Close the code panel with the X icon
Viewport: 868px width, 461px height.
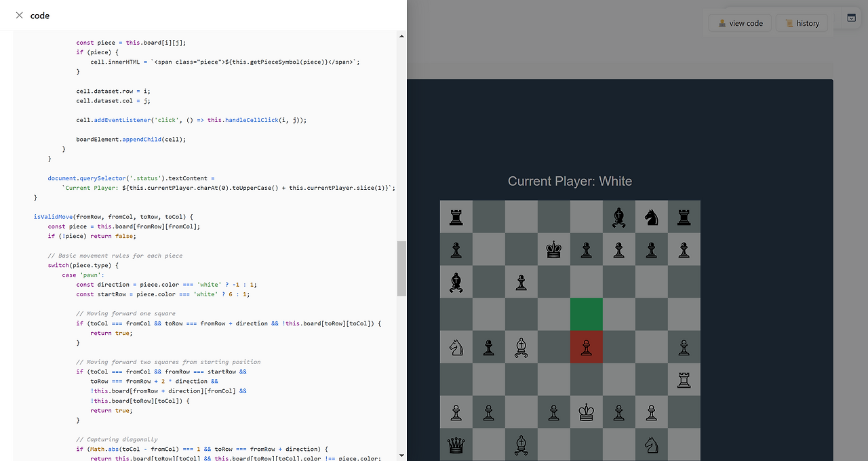tap(19, 15)
